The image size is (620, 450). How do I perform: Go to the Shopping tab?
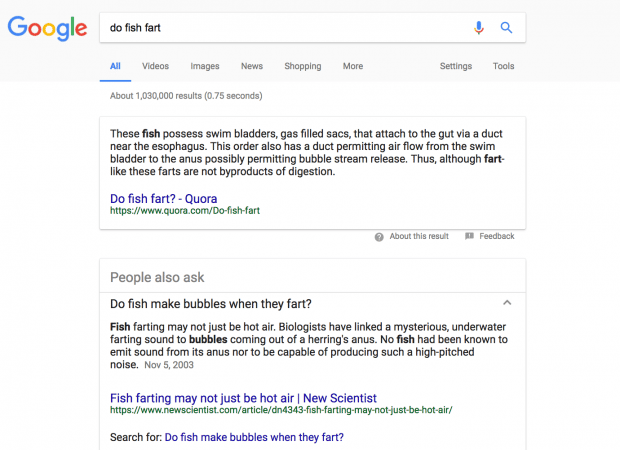[x=302, y=66]
